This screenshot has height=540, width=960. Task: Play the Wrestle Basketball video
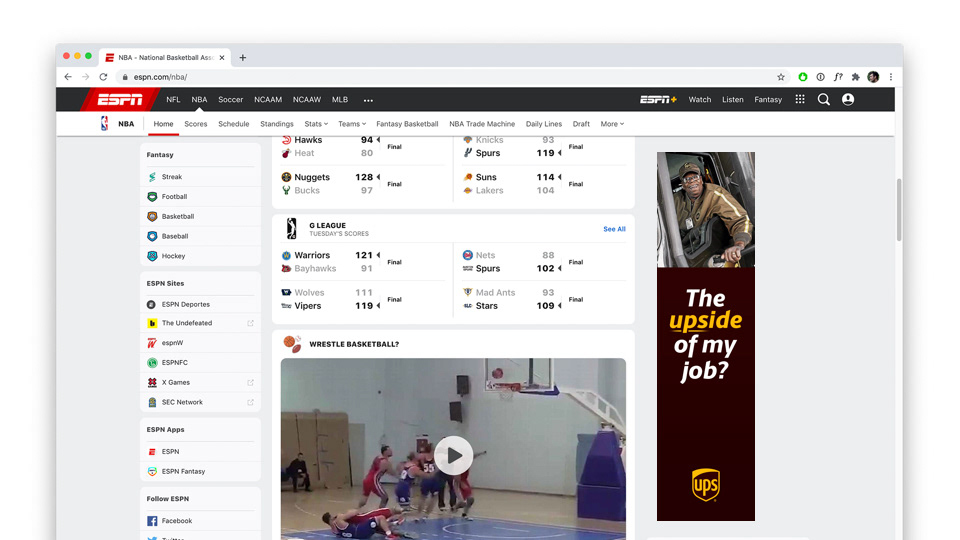454,456
